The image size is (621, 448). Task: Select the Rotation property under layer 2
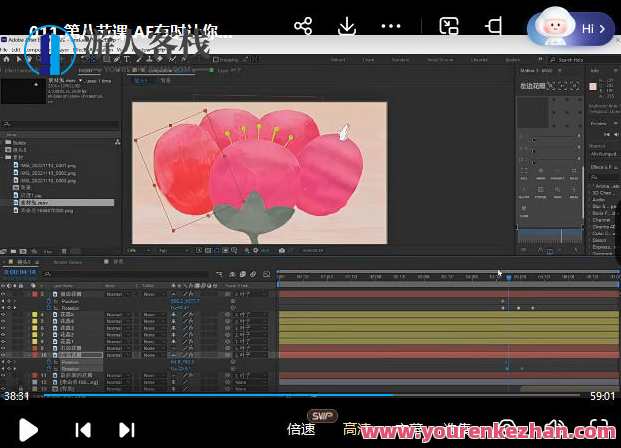pyautogui.click(x=70, y=308)
